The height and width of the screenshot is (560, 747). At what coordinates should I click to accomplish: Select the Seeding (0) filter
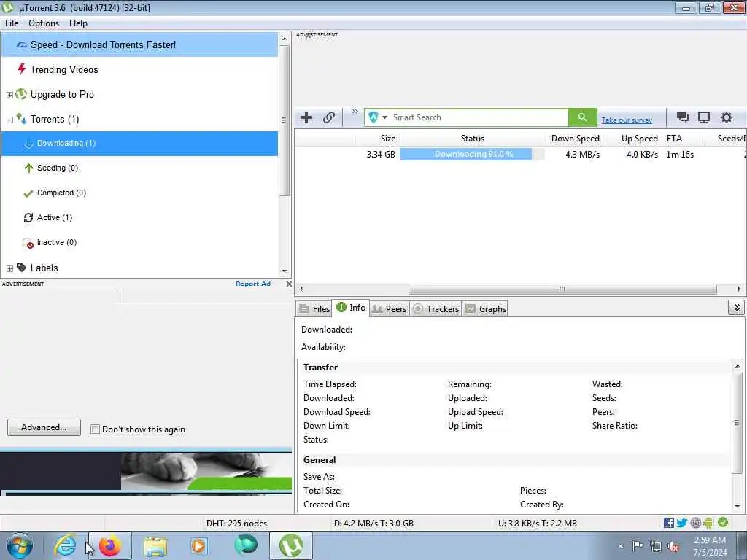pos(57,168)
